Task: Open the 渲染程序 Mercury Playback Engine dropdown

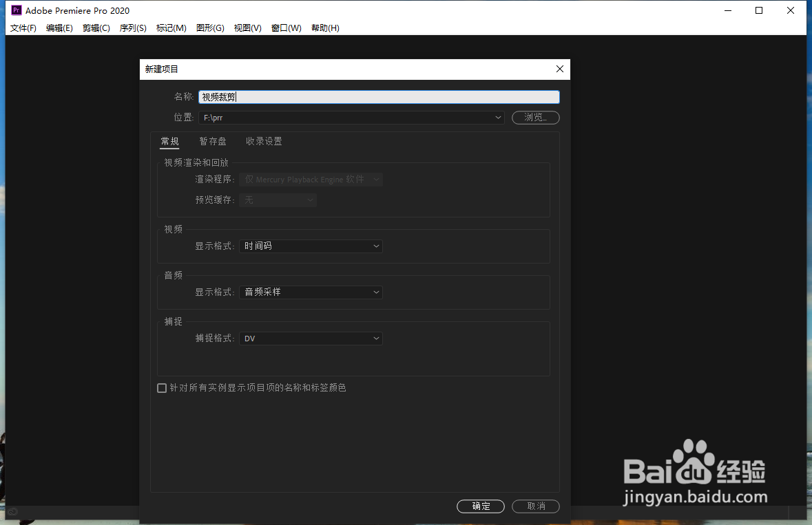Action: (311, 180)
